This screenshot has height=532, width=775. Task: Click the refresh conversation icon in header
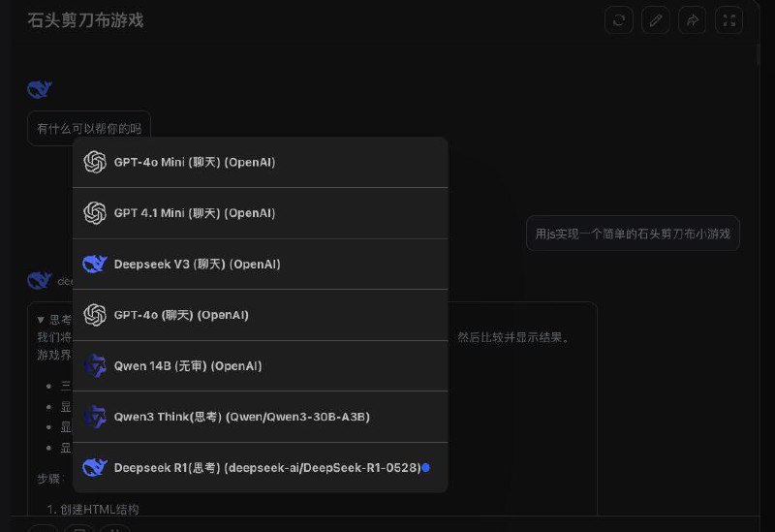[x=619, y=20]
